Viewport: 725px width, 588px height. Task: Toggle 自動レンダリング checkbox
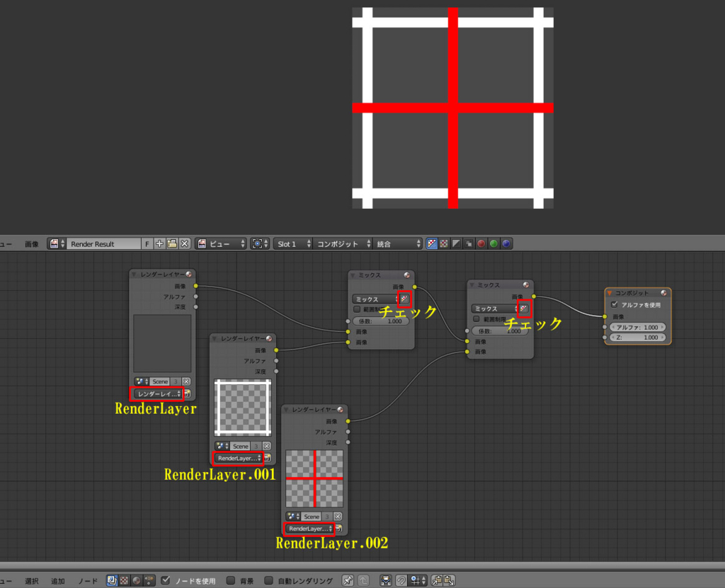coord(268,581)
